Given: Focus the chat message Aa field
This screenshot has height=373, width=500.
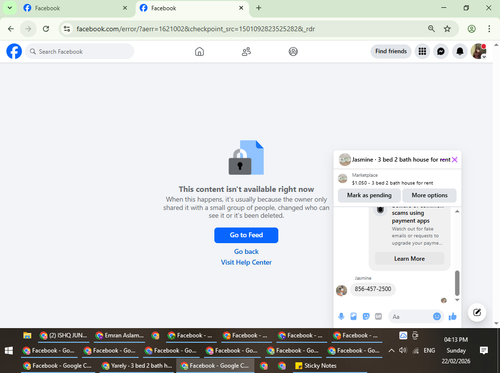Looking at the screenshot, I should coord(411,317).
